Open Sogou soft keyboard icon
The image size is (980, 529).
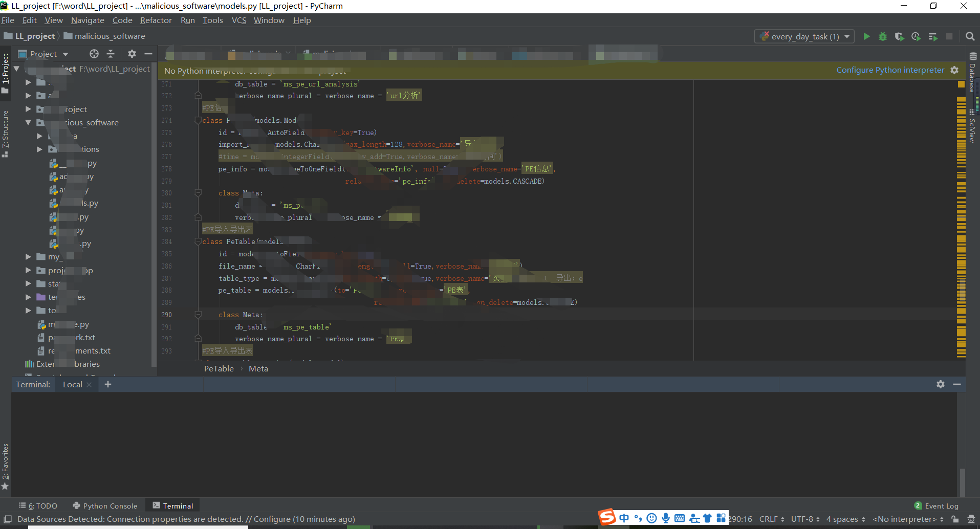680,518
